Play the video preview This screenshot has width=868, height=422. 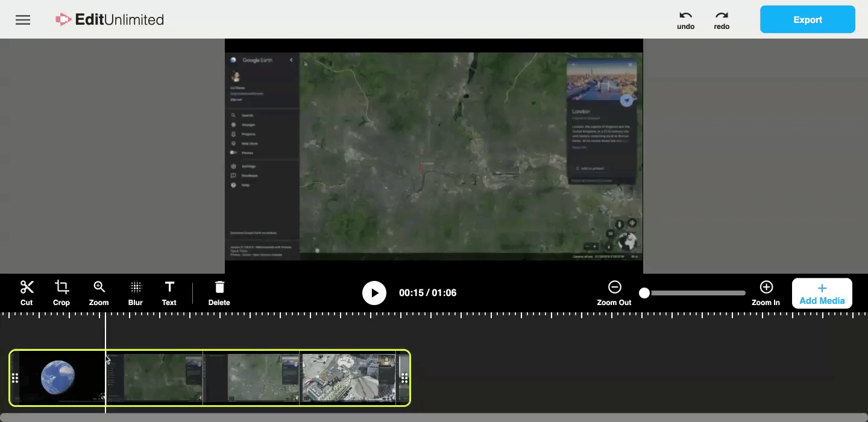click(374, 293)
